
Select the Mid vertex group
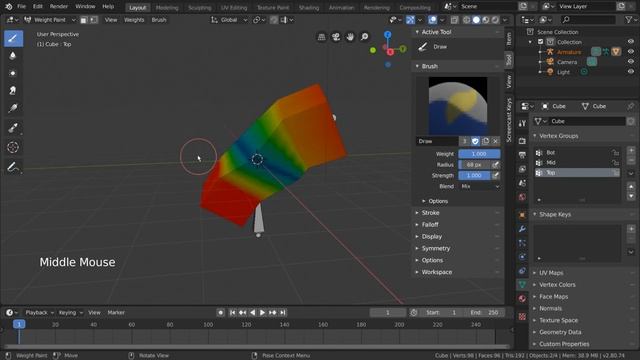click(x=577, y=162)
